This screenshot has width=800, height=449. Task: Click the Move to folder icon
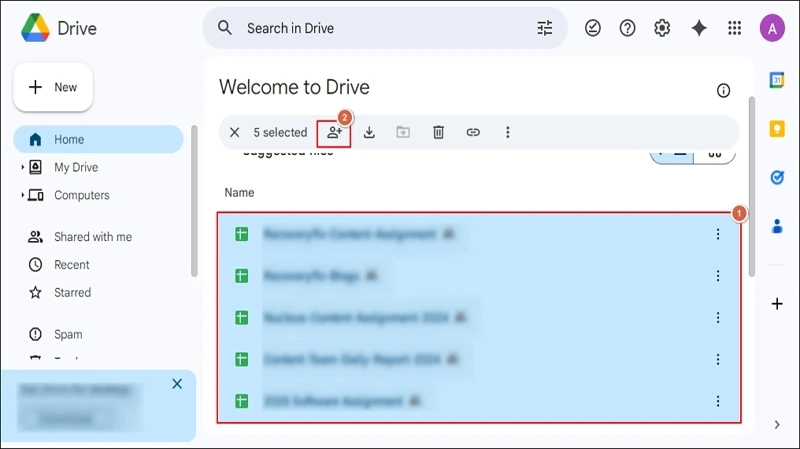coord(403,132)
